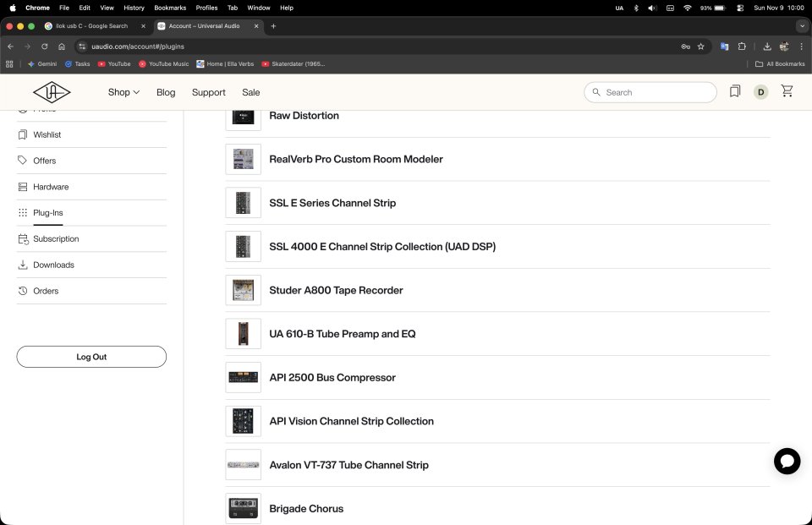This screenshot has height=525, width=812.
Task: Open the Studer A800 Tape Recorder plugin link
Action: tap(336, 290)
